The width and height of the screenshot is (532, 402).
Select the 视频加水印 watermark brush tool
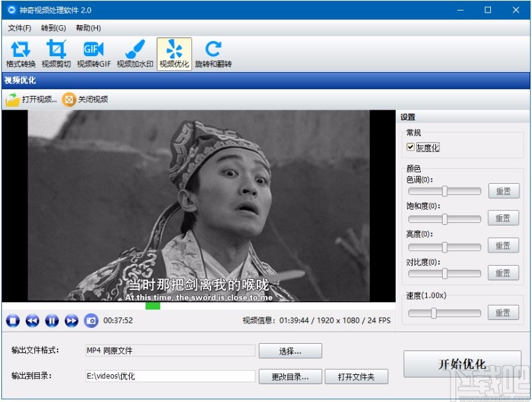point(135,54)
